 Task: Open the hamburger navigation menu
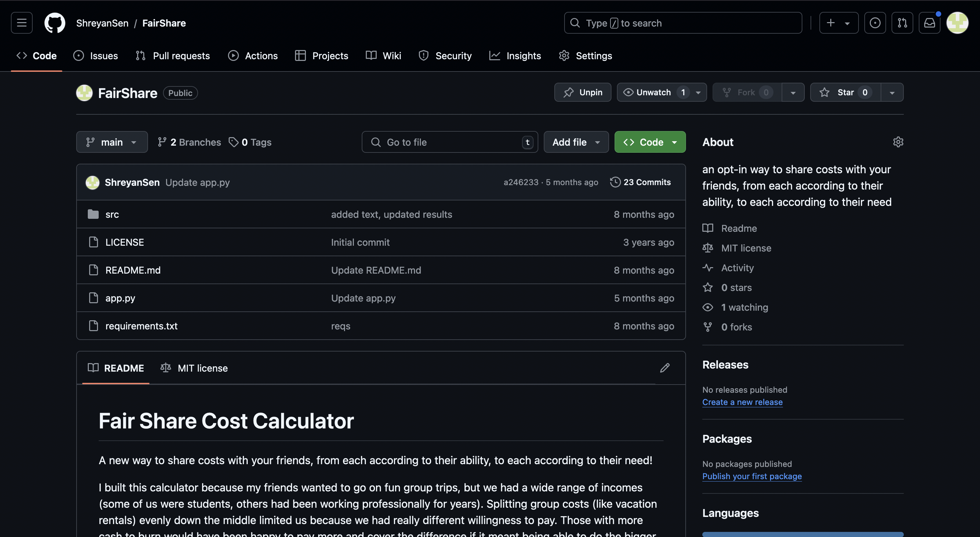coord(22,23)
